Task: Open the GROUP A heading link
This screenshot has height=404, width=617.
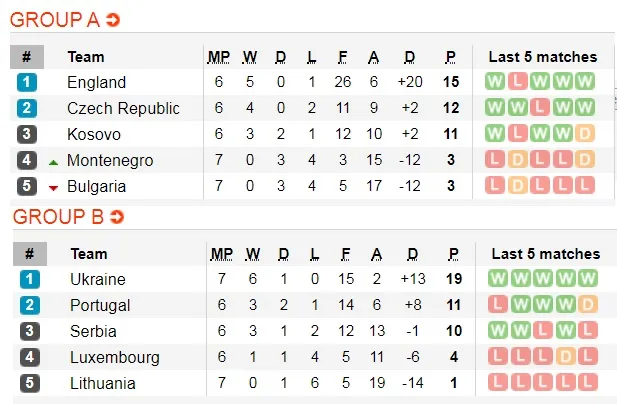Action: (x=55, y=20)
